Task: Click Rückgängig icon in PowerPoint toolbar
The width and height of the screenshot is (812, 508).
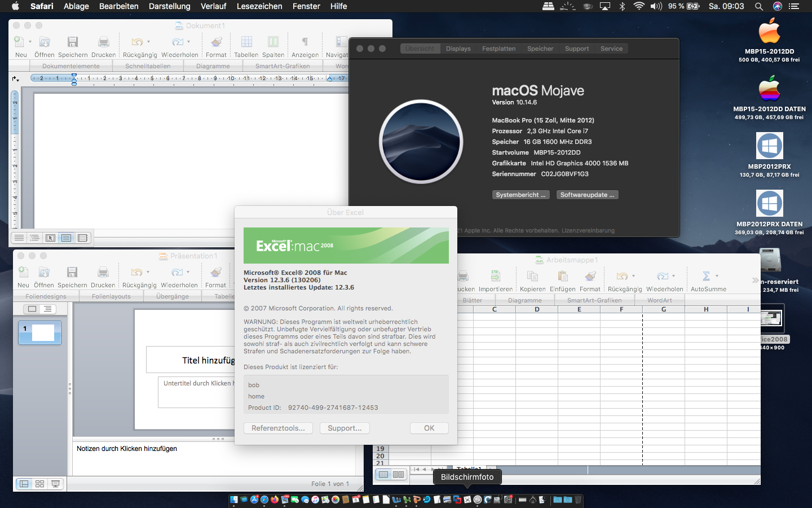Action: point(136,272)
